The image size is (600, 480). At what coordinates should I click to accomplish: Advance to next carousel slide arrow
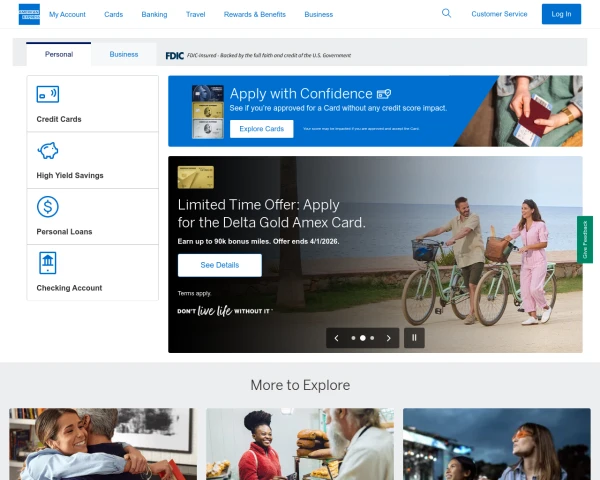coord(389,338)
